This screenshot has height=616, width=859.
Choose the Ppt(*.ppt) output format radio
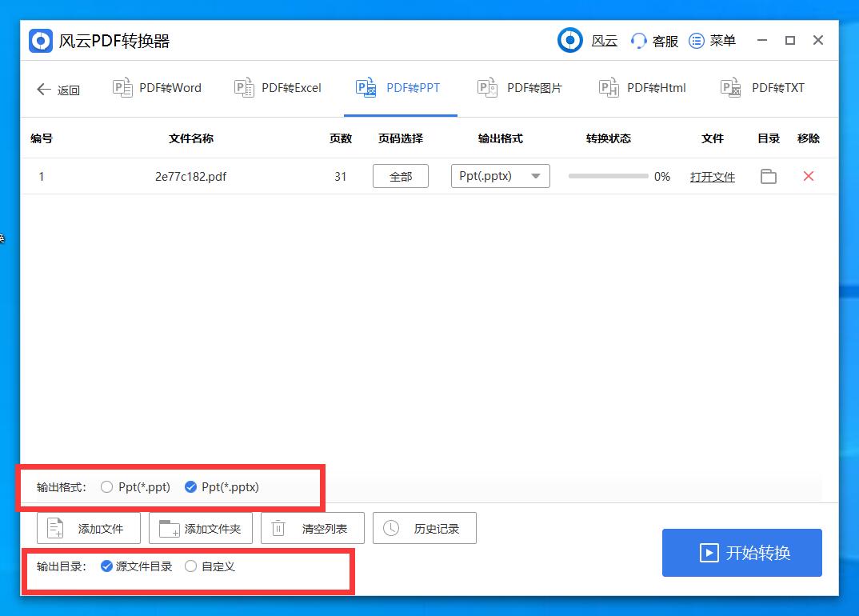[107, 486]
